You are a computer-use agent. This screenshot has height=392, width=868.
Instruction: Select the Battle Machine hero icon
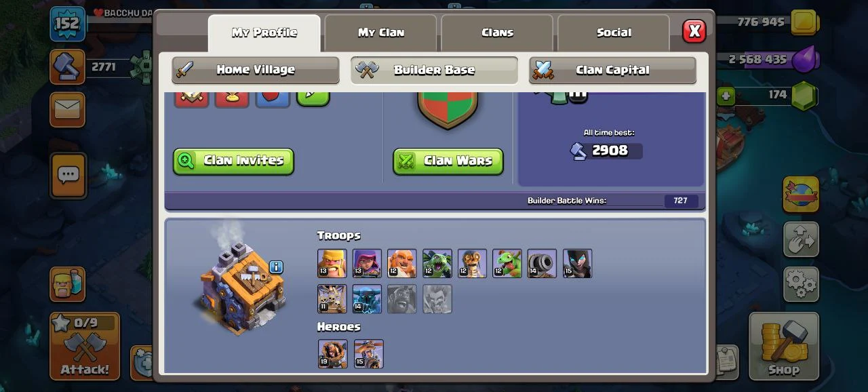point(333,354)
